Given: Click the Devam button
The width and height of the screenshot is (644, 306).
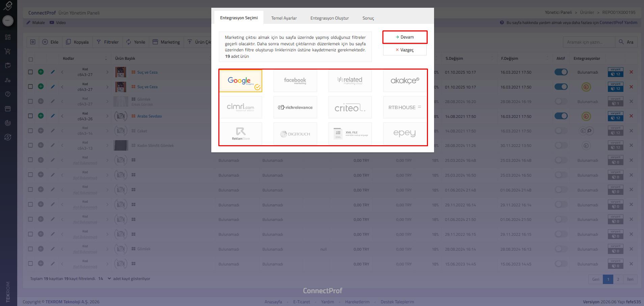Looking at the screenshot, I should pyautogui.click(x=405, y=37).
